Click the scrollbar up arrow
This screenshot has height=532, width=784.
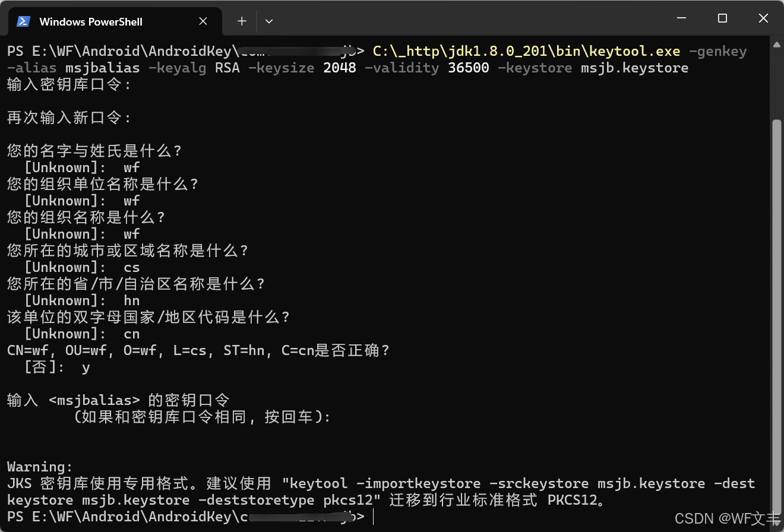[777, 45]
